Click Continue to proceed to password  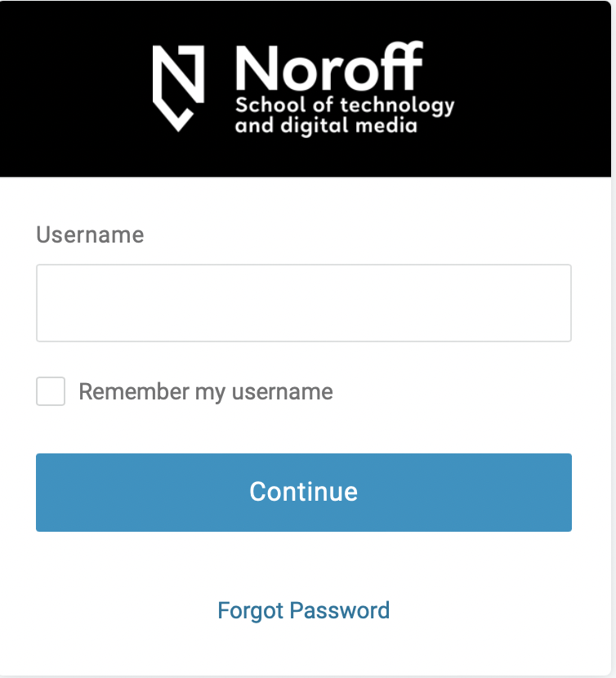(x=304, y=493)
